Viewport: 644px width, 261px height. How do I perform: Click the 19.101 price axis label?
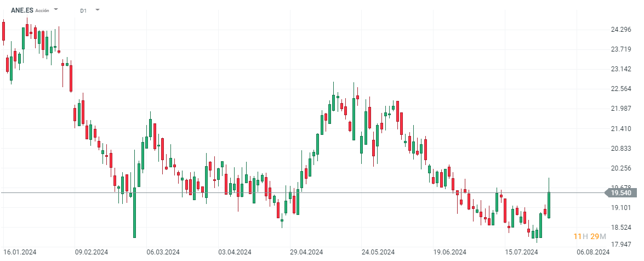[x=621, y=208]
